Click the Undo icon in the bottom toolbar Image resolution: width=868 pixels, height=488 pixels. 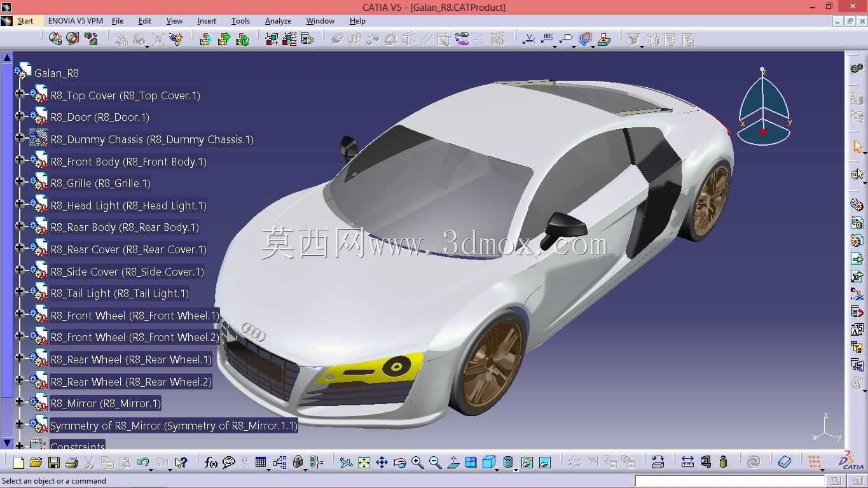pyautogui.click(x=142, y=463)
